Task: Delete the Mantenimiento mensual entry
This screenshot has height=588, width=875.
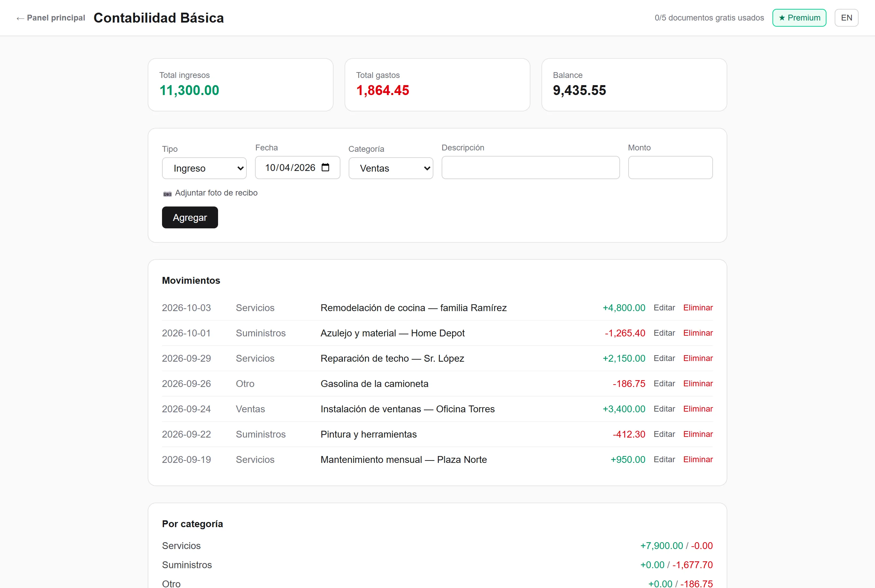Action: [698, 460]
